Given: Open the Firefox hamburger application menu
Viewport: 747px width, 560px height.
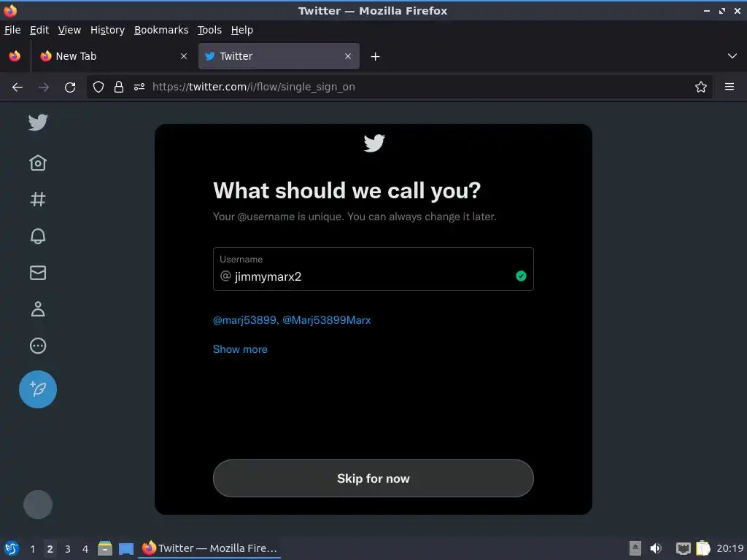Looking at the screenshot, I should click(729, 87).
